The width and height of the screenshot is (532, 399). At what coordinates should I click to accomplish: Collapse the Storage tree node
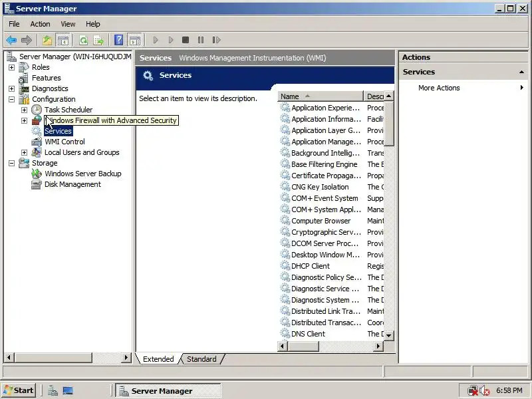(11, 163)
